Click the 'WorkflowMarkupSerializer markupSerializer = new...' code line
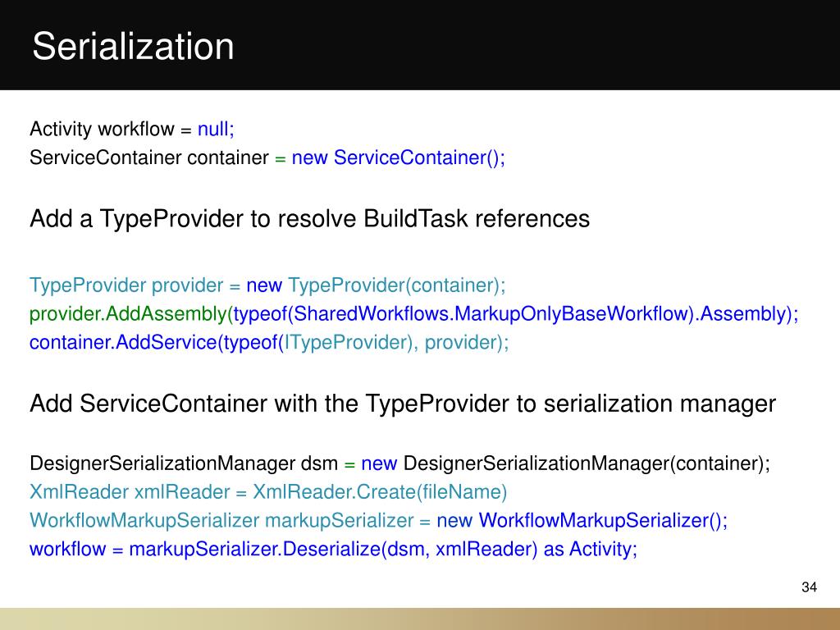 tap(379, 521)
